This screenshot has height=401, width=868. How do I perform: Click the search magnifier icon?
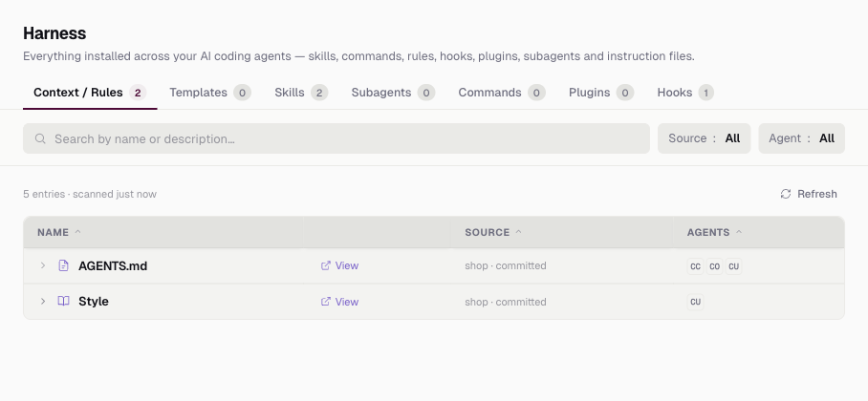(x=40, y=138)
